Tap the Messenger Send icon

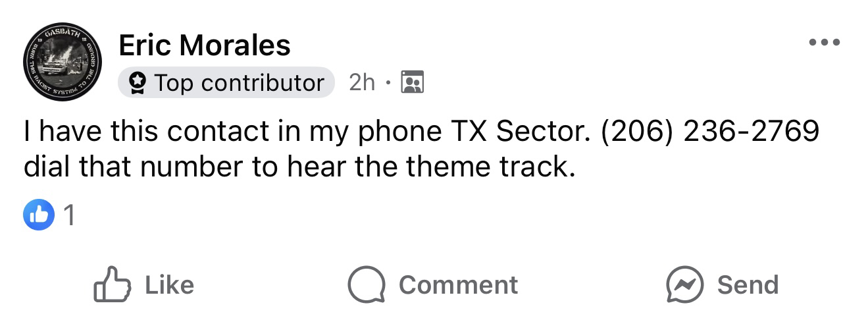click(x=684, y=284)
